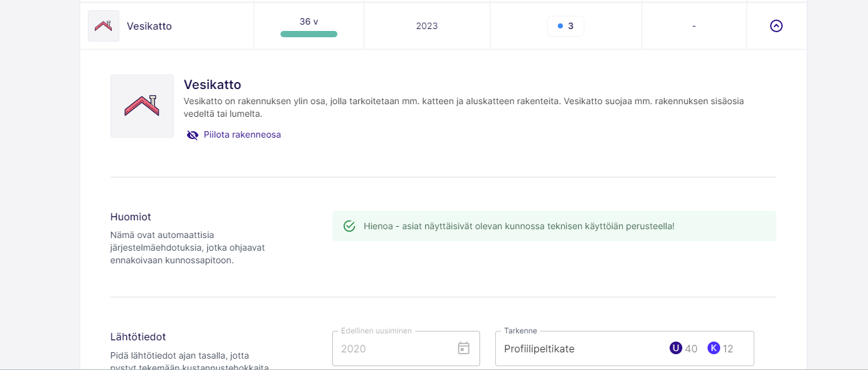868x370 pixels.
Task: Click the small roof icon in Vesikatto row
Action: (104, 26)
